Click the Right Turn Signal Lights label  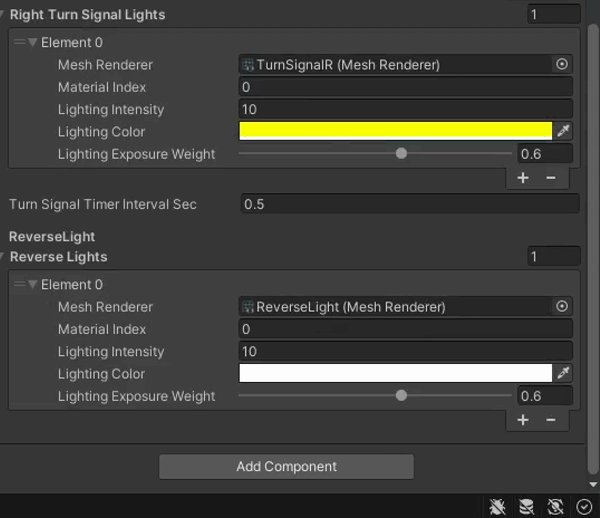(x=88, y=15)
